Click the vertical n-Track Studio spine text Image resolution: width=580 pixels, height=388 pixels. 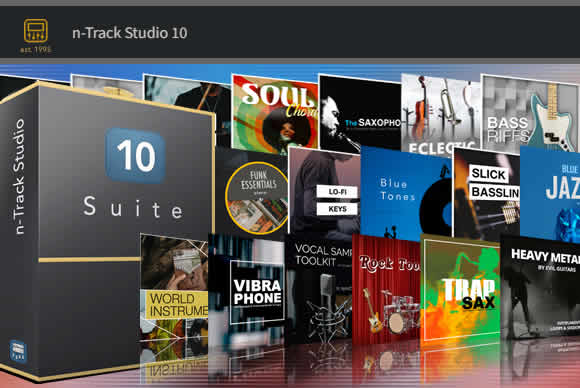18,176
